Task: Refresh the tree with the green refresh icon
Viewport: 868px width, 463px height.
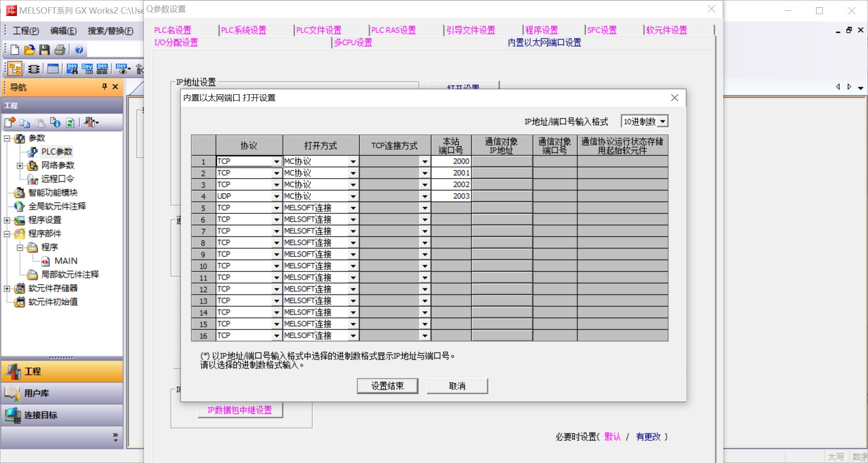Action: [69, 122]
